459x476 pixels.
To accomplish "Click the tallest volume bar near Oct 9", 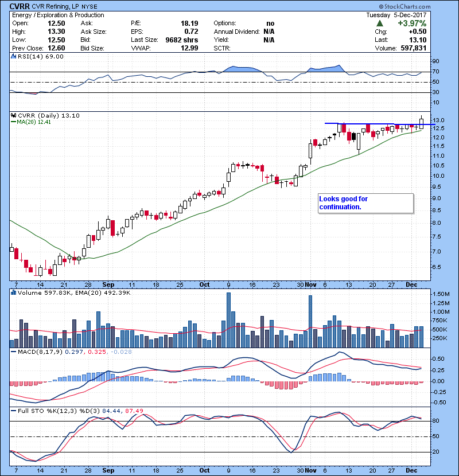I will (x=228, y=320).
